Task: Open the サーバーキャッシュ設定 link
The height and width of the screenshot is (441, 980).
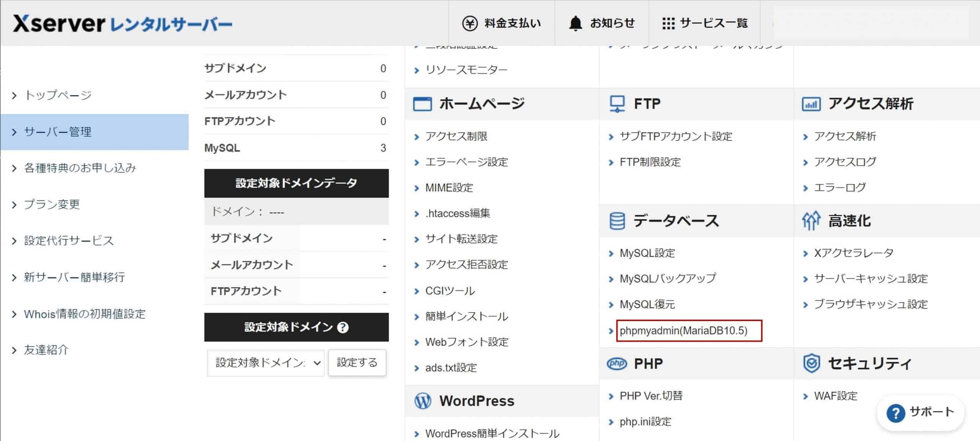Action: (x=871, y=279)
